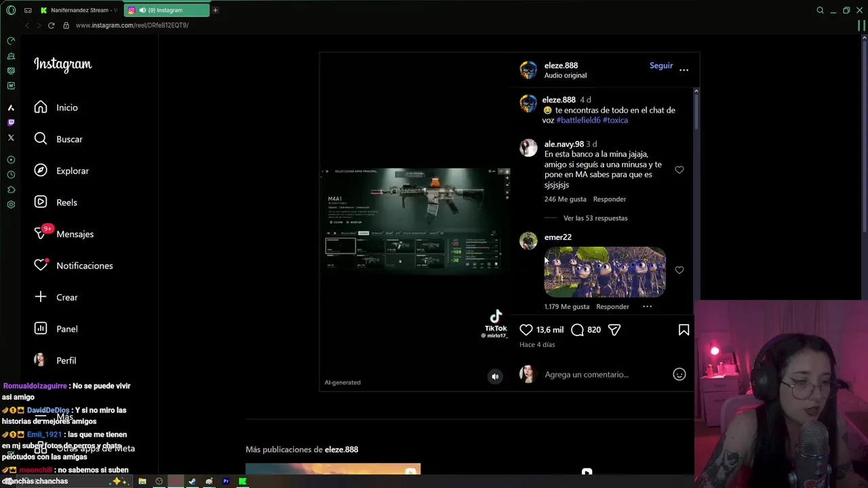The width and height of the screenshot is (868, 488).
Task: Mute the reel audio
Action: 495,377
